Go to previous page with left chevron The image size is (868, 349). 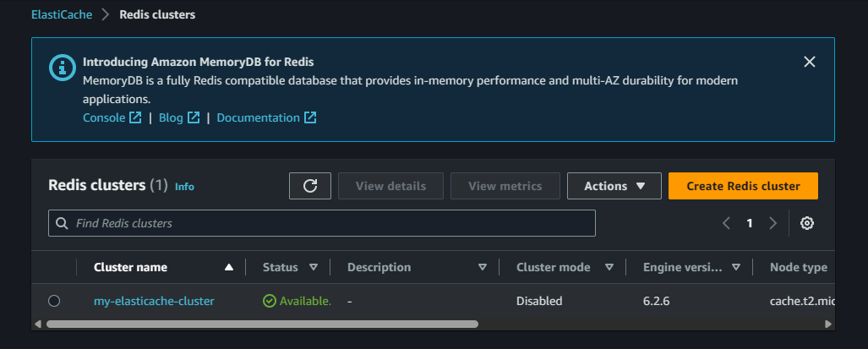[727, 223]
